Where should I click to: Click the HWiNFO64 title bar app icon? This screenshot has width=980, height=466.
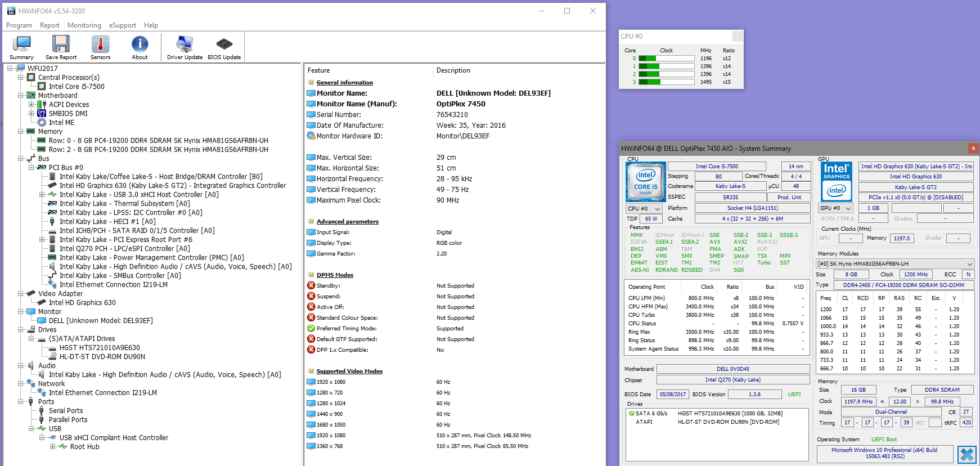point(11,11)
